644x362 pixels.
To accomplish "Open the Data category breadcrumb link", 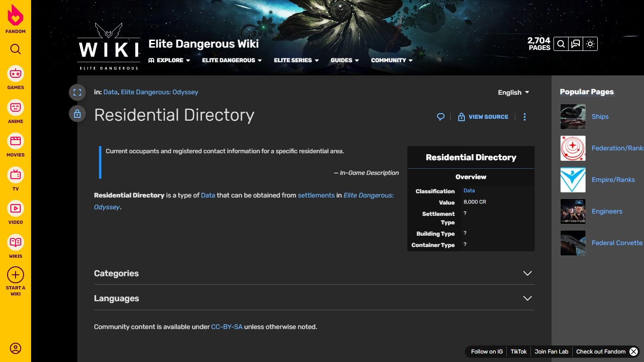I will click(110, 92).
